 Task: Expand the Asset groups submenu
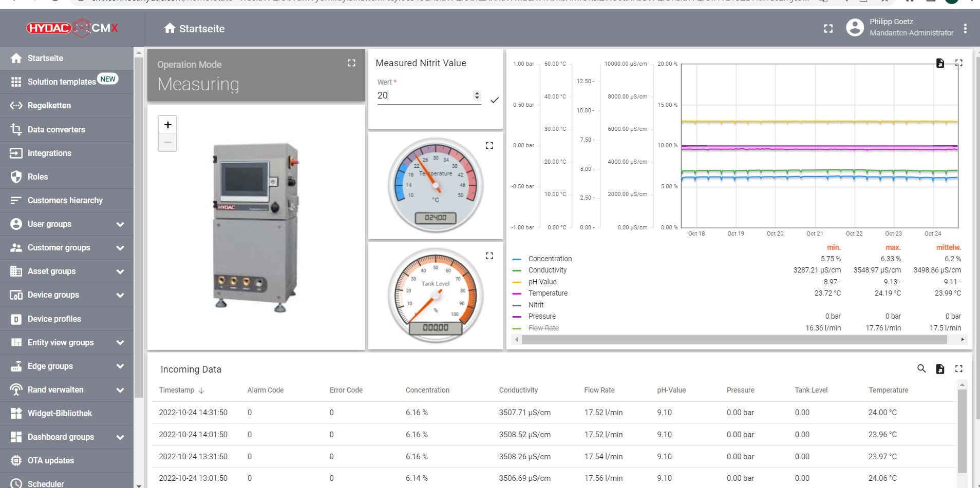120,271
